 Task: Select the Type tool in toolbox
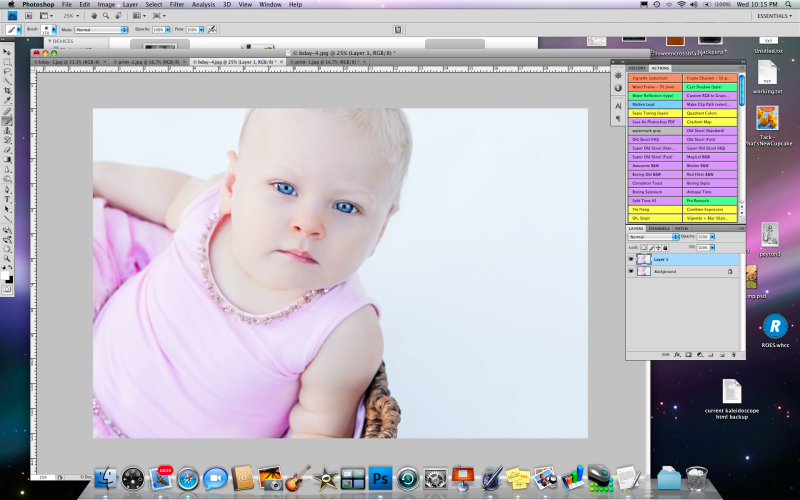(7, 199)
